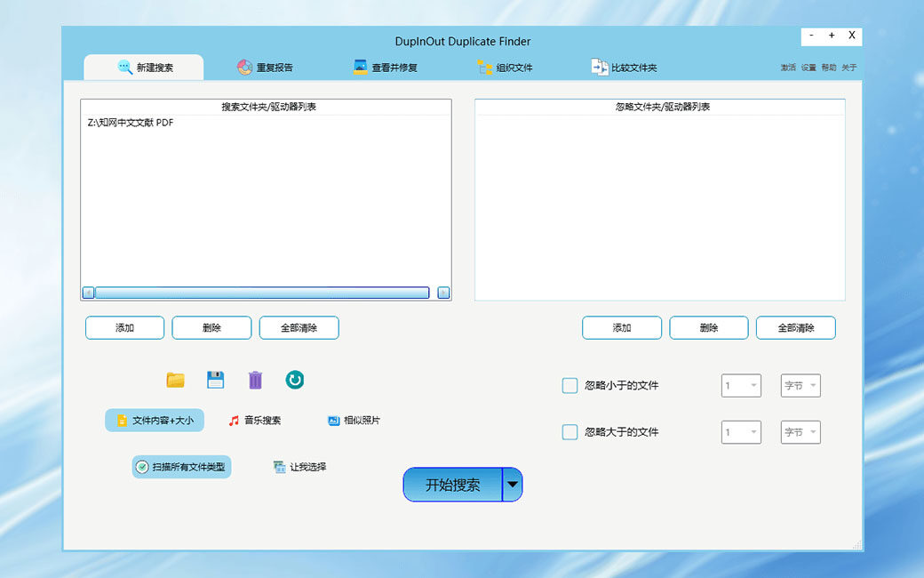924x578 pixels.
Task: Click the folder tree icon of Organize Files
Action: point(484,68)
